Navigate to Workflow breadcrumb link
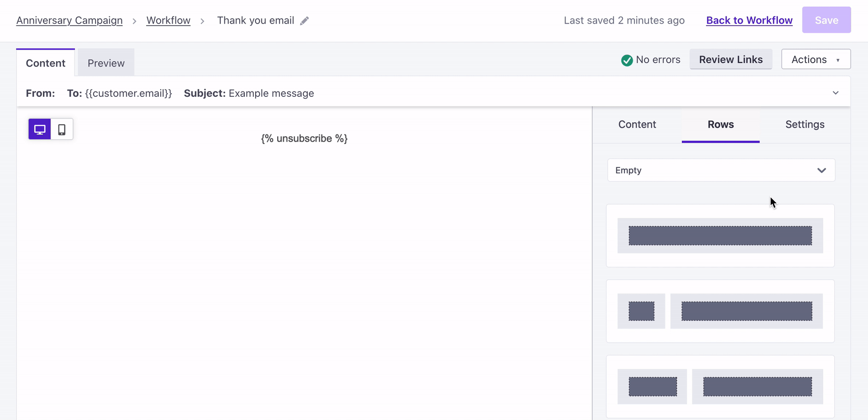Image resolution: width=868 pixels, height=420 pixels. pyautogui.click(x=168, y=20)
